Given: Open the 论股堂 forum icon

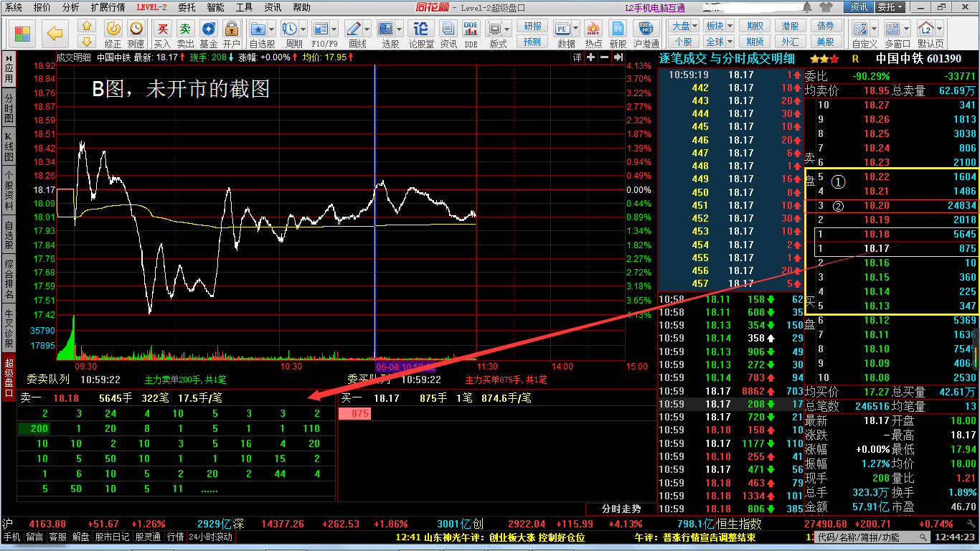Looking at the screenshot, I should [x=421, y=29].
